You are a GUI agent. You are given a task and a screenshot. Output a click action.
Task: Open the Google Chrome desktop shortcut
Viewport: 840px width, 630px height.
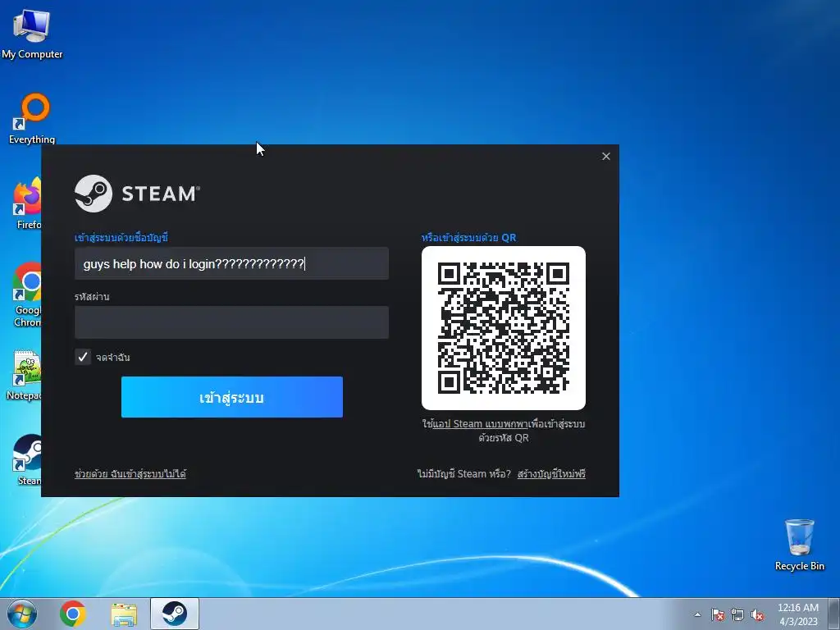[x=27, y=294]
